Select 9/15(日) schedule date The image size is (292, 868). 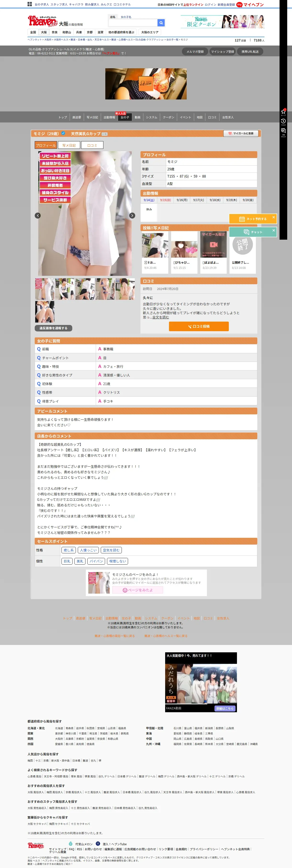(166, 200)
